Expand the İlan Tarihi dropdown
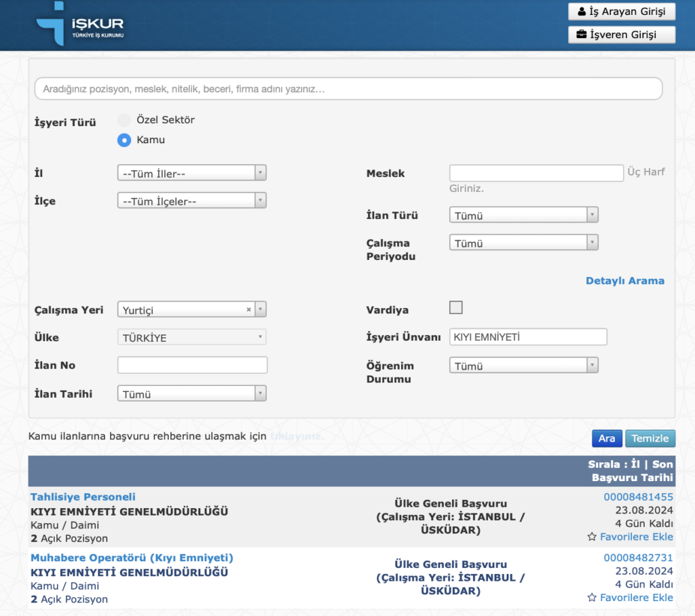The height and width of the screenshot is (616, 695). (192, 393)
